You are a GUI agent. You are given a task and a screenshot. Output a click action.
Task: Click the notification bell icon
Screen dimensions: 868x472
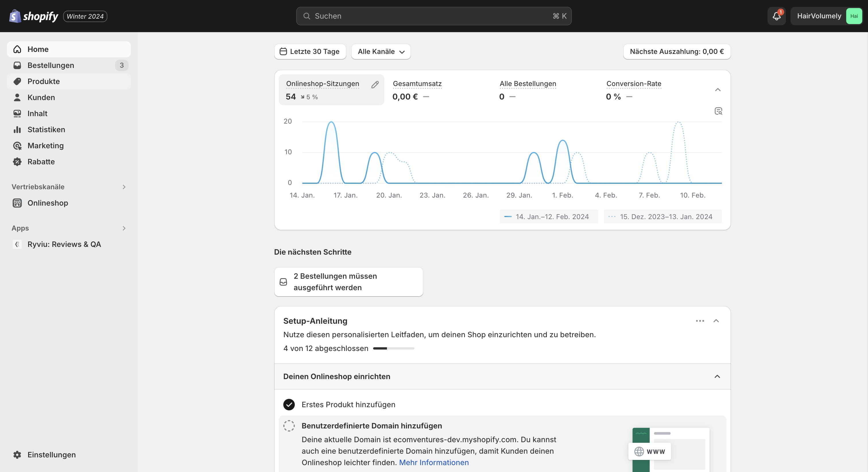pyautogui.click(x=776, y=16)
